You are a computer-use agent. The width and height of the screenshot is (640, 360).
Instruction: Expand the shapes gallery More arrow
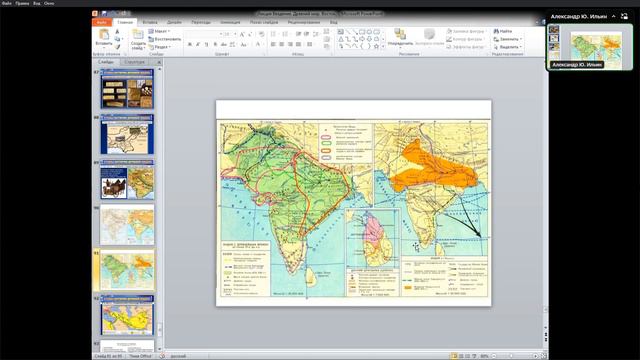click(x=383, y=47)
